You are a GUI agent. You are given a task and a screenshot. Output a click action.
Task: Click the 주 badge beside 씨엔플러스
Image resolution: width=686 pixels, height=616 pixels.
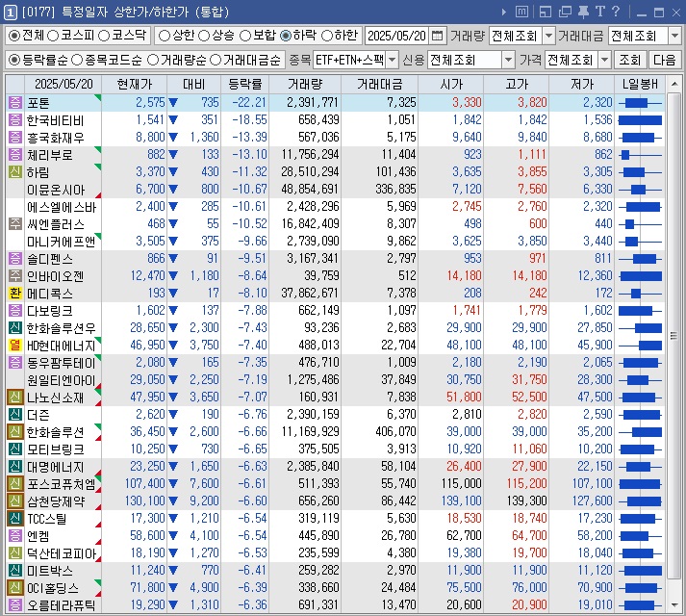(14, 223)
